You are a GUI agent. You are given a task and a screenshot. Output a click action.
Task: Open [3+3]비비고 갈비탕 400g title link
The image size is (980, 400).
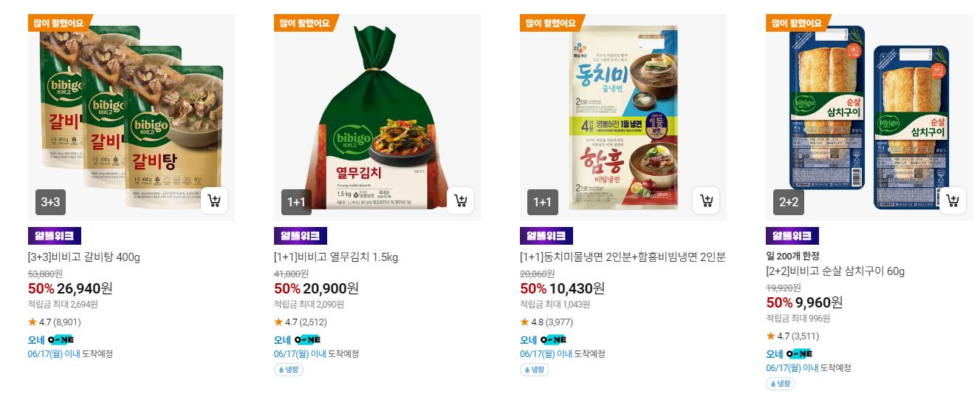[84, 257]
